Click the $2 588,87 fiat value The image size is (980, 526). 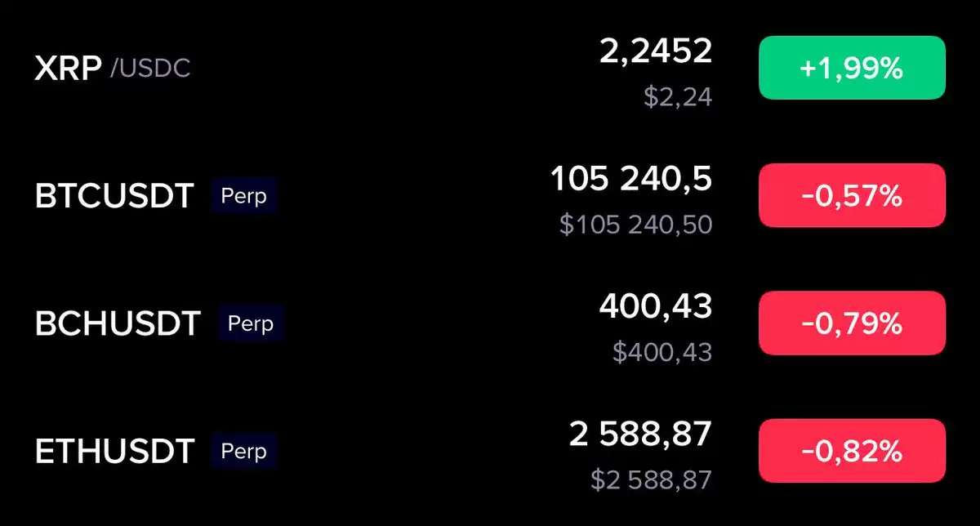click(x=652, y=479)
